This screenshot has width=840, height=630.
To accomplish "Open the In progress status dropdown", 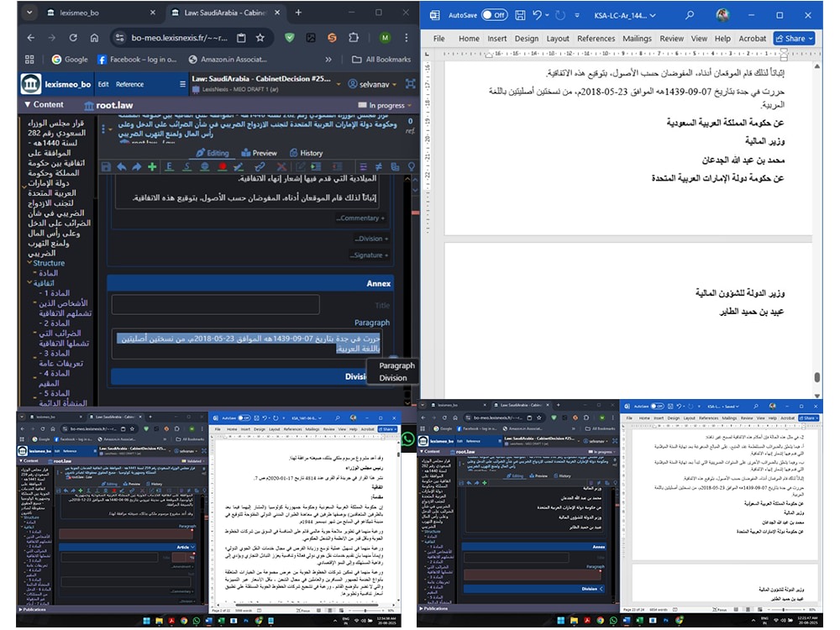I will coord(386,105).
